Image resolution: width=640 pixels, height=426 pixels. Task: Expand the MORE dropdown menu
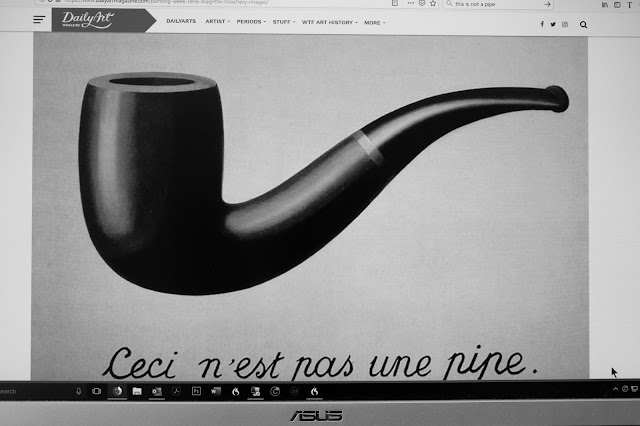374,23
